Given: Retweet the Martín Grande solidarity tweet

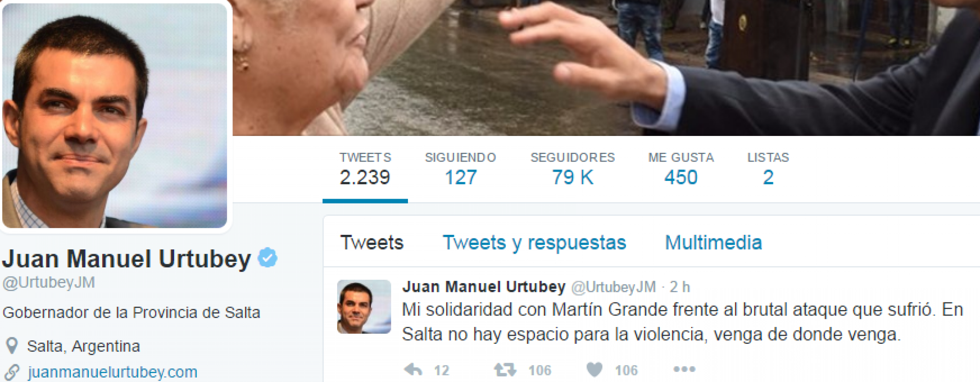Looking at the screenshot, I should (505, 369).
